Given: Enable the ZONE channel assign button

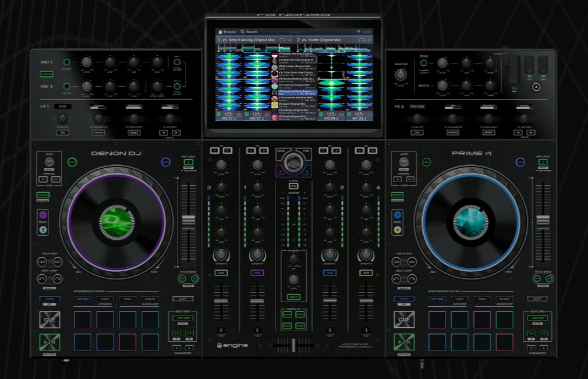Looking at the screenshot, I should 423,63.
